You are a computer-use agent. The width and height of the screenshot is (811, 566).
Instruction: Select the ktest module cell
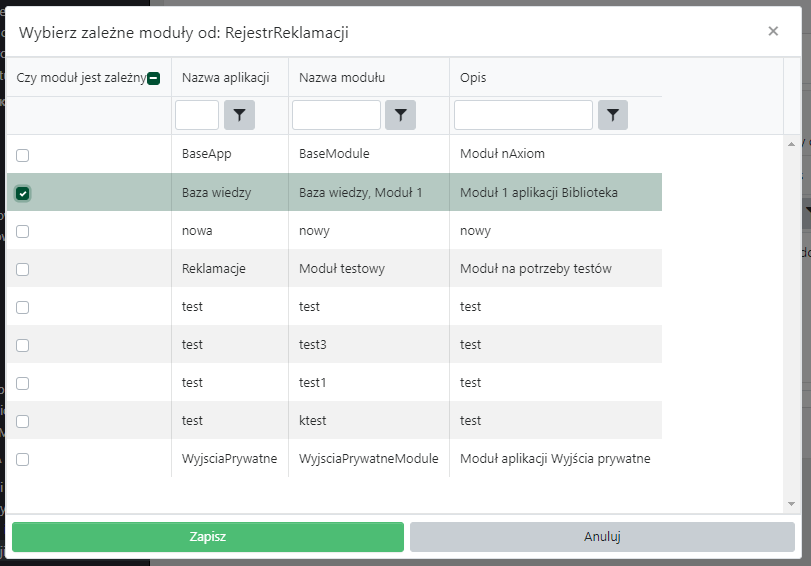tap(369, 421)
